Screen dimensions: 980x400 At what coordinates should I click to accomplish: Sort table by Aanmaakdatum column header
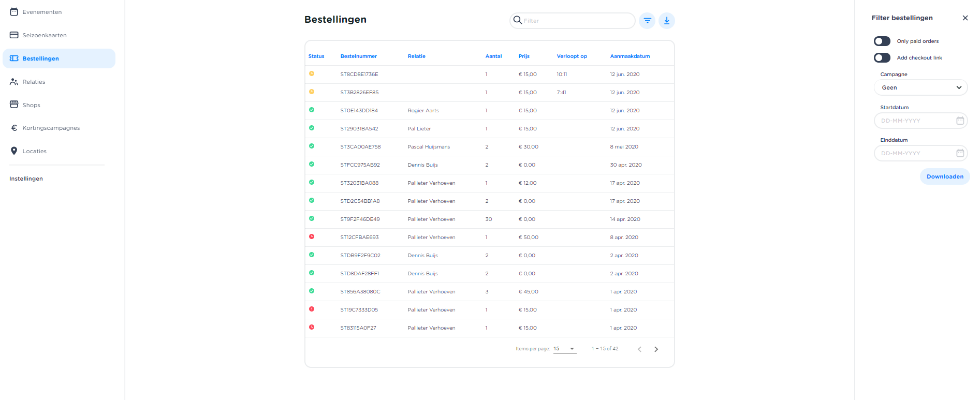point(630,56)
